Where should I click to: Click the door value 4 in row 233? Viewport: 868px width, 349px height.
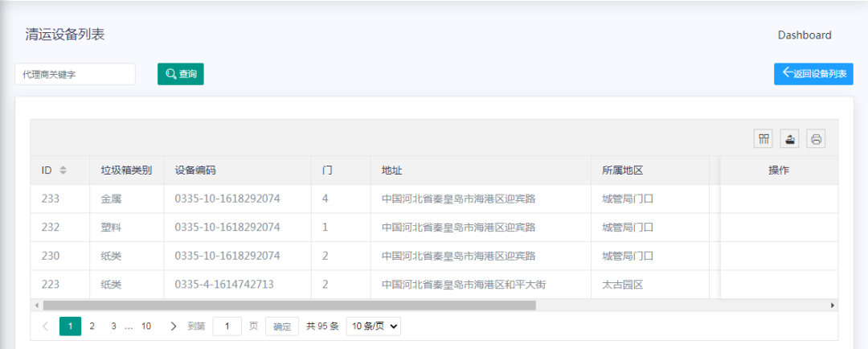click(x=341, y=199)
